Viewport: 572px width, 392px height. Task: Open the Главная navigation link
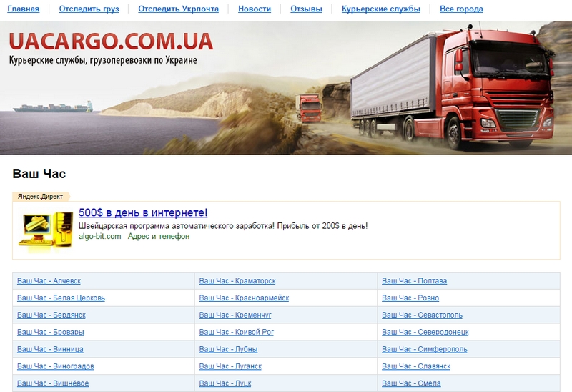click(x=24, y=9)
